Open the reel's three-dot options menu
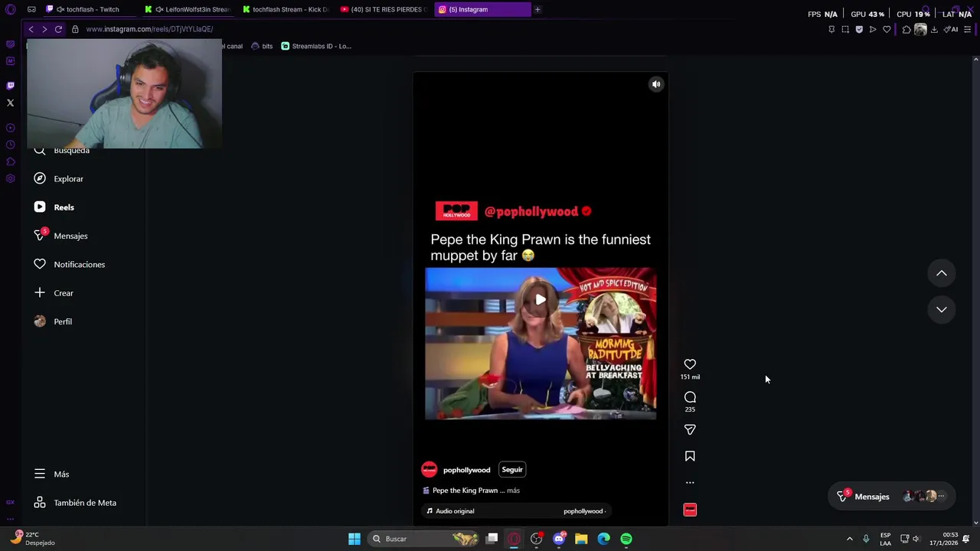The height and width of the screenshot is (551, 980). tap(690, 483)
